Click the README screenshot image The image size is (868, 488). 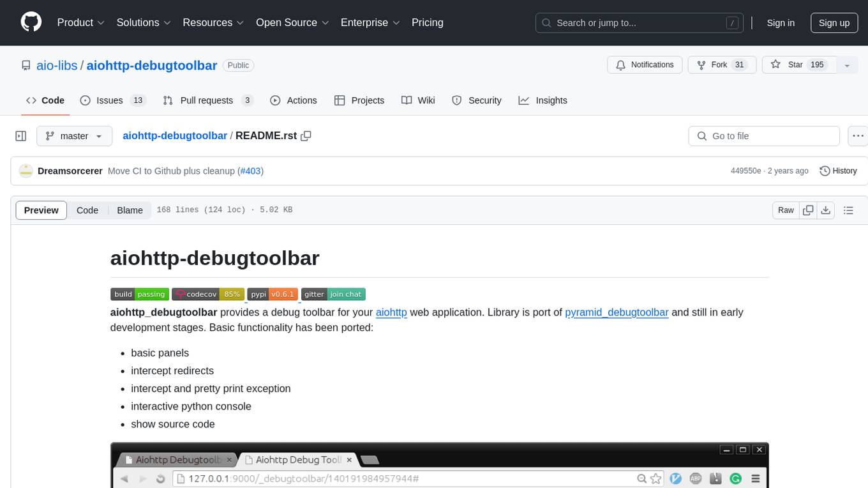coord(439,465)
